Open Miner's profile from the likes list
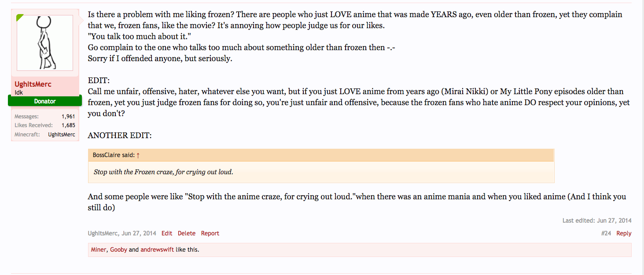 (x=99, y=249)
